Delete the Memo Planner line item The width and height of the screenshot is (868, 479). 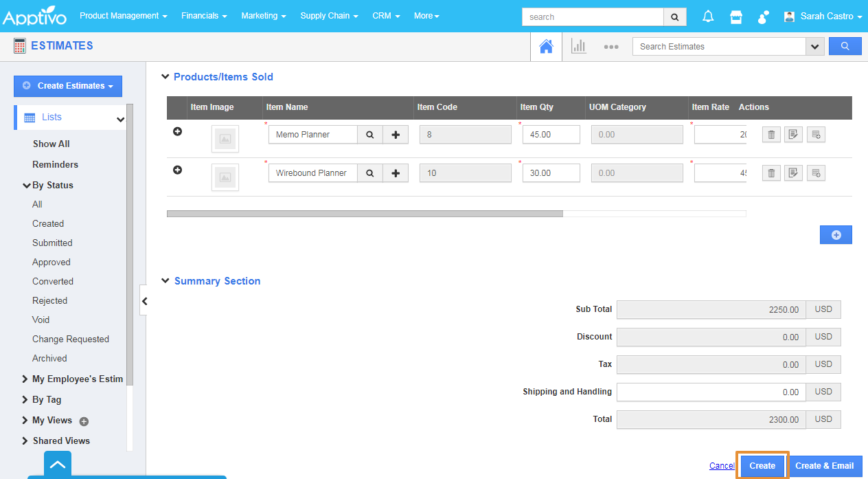tap(771, 135)
